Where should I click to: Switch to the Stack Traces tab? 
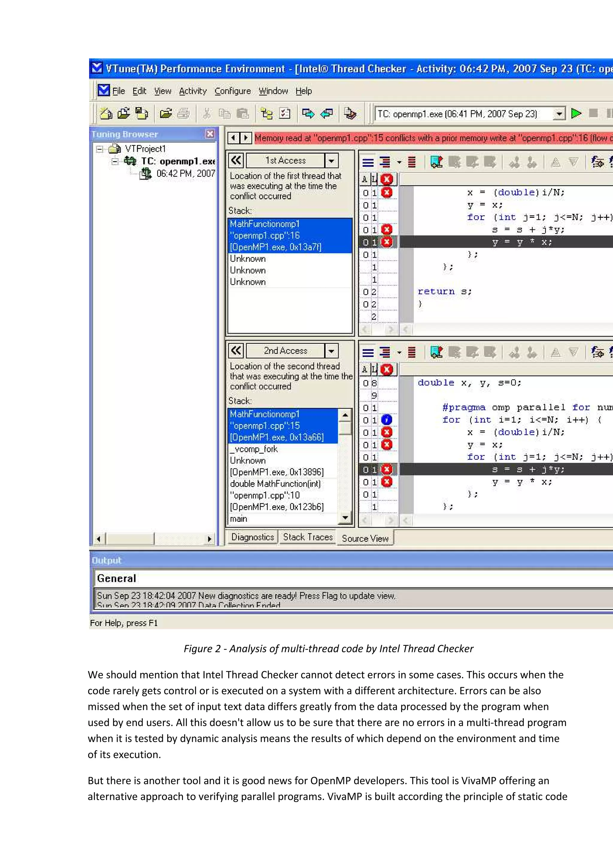[308, 537]
